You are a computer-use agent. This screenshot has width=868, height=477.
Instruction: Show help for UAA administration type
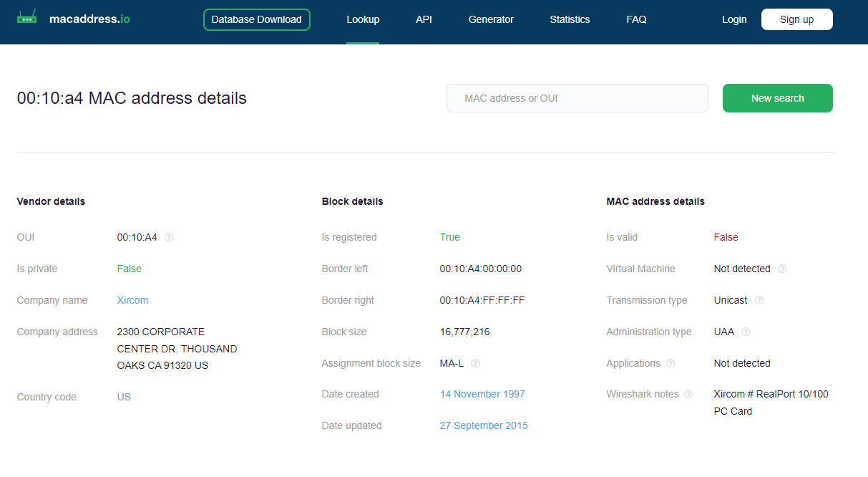click(x=746, y=332)
